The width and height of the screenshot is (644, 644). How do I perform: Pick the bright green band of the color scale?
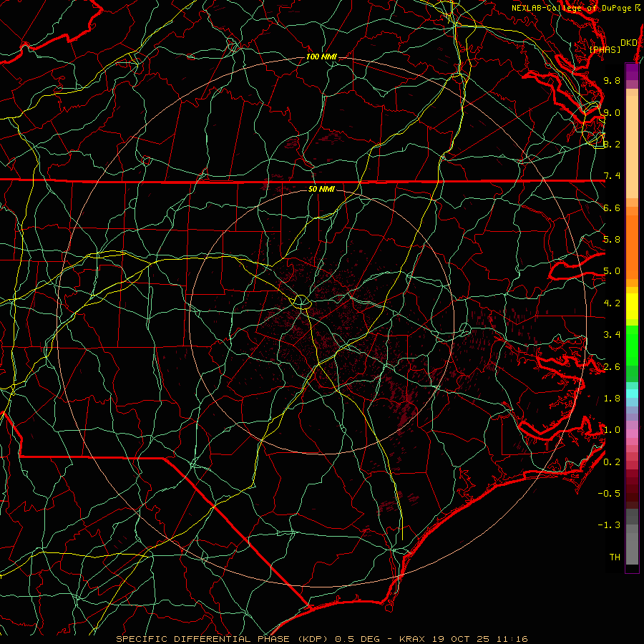tap(632, 346)
